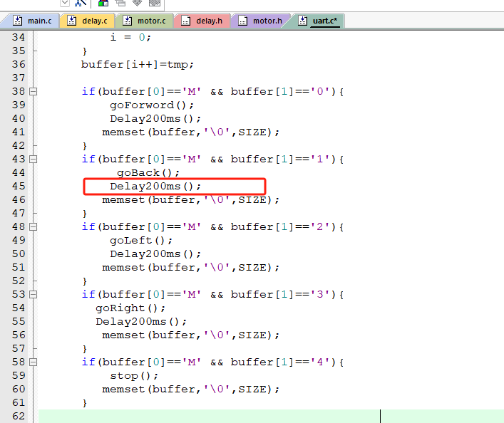The width and height of the screenshot is (504, 423).
Task: Collapse the if block at line 38
Action: click(33, 92)
